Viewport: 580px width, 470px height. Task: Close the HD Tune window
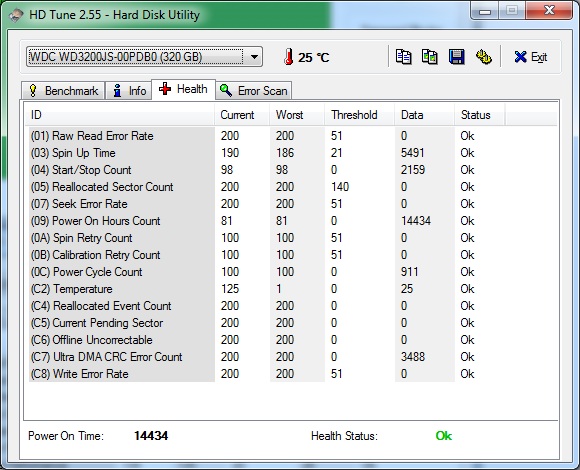pos(549,10)
